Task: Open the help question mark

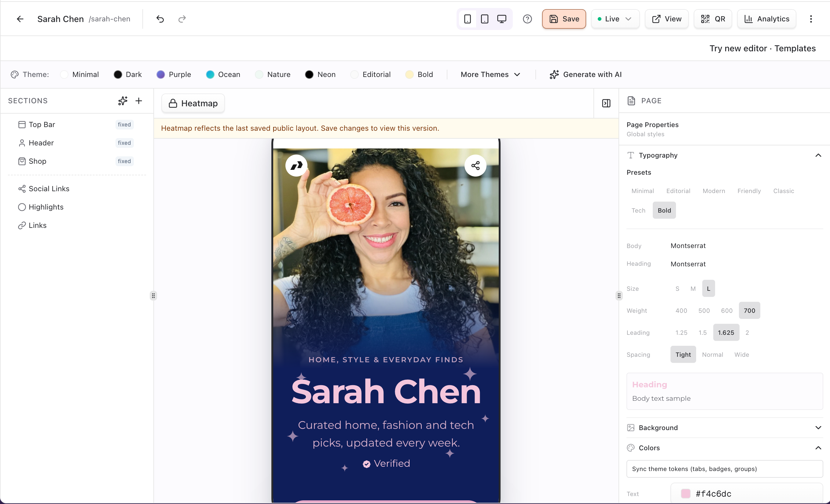Action: point(527,19)
